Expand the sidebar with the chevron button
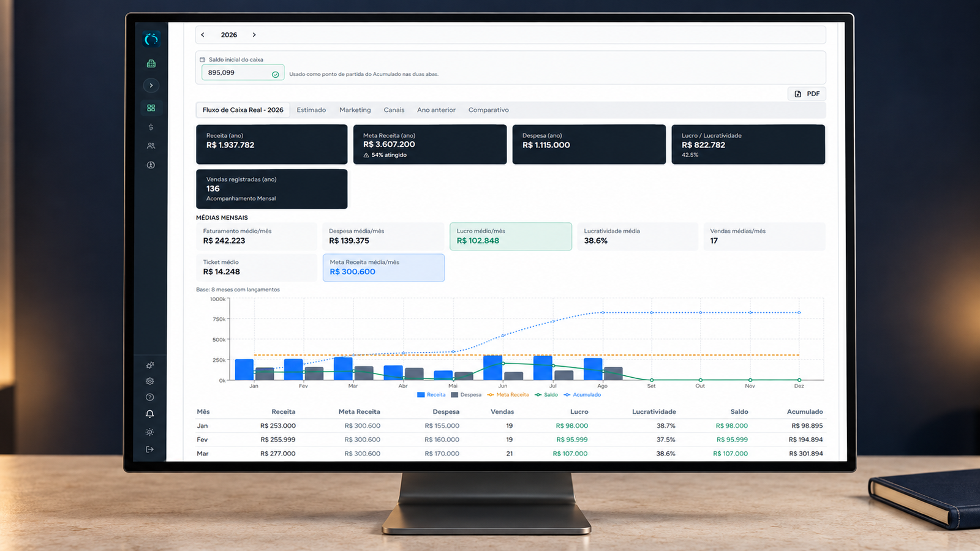980x551 pixels. point(151,85)
